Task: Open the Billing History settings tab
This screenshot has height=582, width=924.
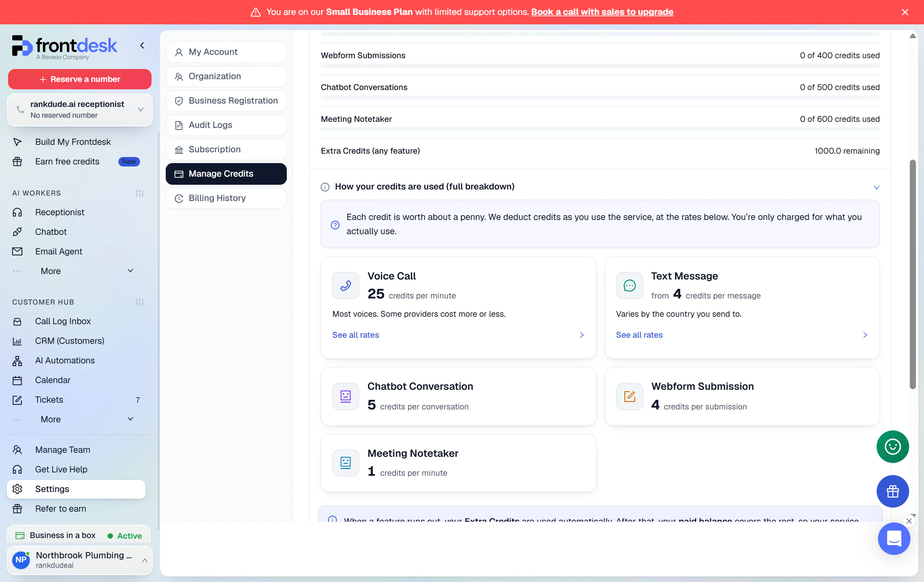Action: point(226,198)
